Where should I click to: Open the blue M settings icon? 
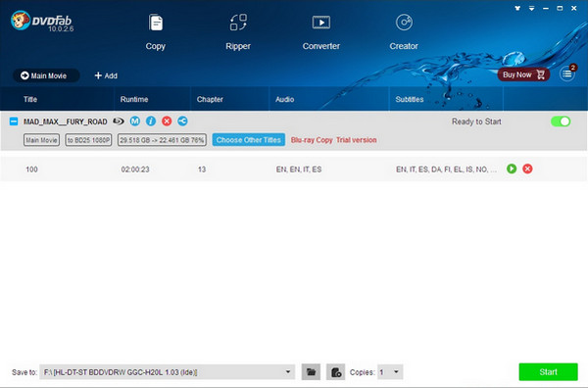pyautogui.click(x=135, y=121)
